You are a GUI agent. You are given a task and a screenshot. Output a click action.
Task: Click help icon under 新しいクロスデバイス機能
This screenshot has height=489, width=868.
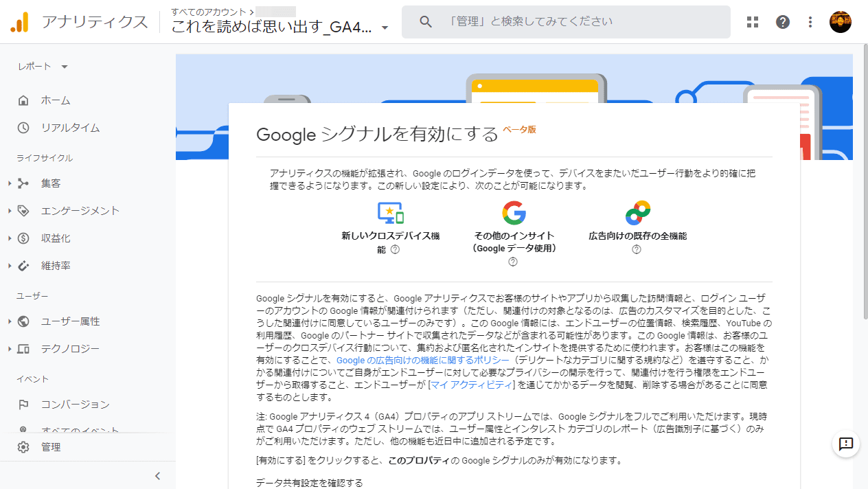click(395, 250)
